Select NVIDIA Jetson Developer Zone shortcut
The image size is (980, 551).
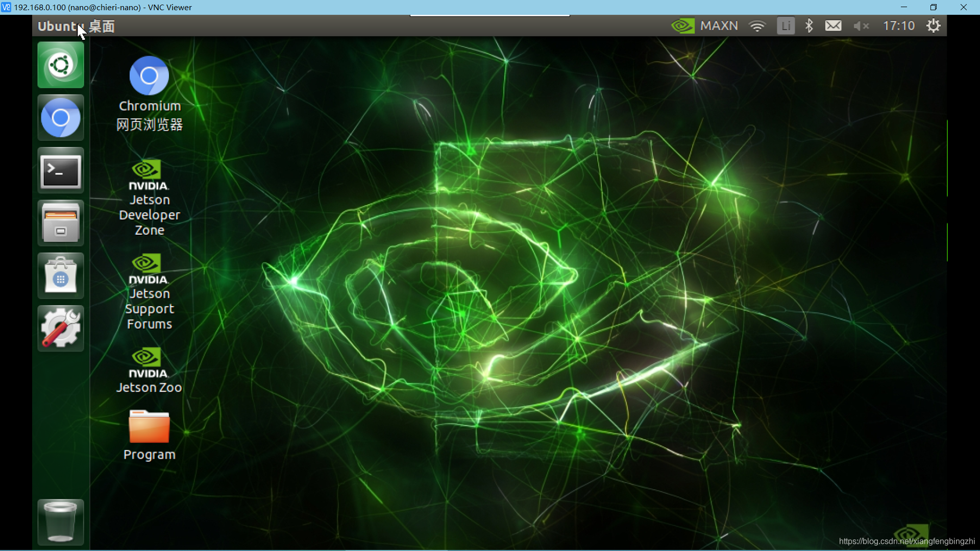(149, 198)
